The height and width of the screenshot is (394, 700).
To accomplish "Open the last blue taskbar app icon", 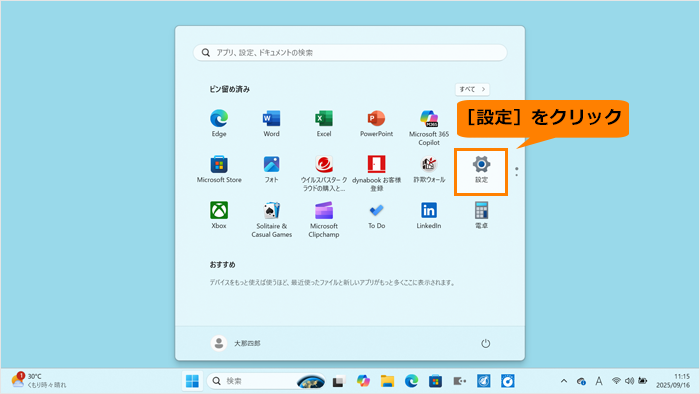I will click(508, 381).
